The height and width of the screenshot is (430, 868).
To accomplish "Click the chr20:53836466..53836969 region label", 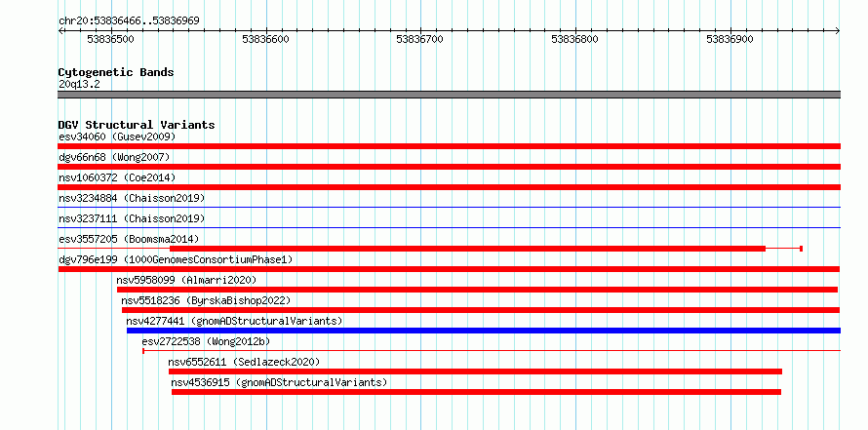I will coord(129,21).
